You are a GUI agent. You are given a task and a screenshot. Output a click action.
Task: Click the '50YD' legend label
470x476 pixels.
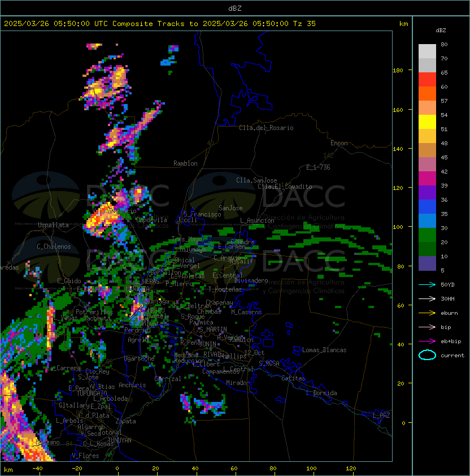coord(447,285)
